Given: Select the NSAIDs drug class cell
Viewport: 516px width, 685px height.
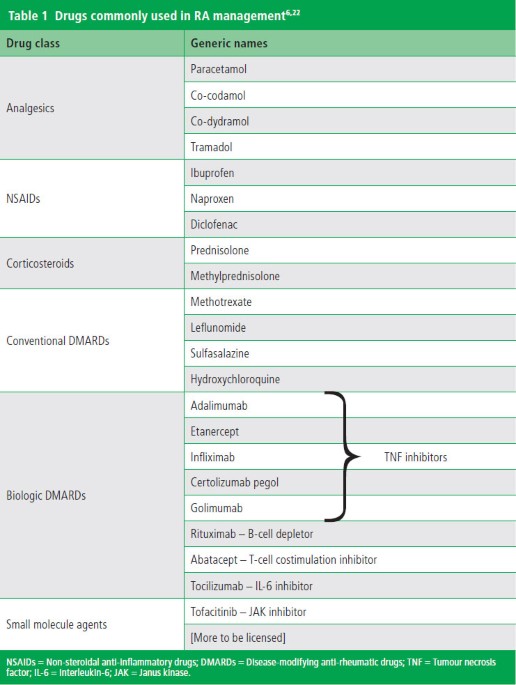Looking at the screenshot, I should pyautogui.click(x=92, y=199).
